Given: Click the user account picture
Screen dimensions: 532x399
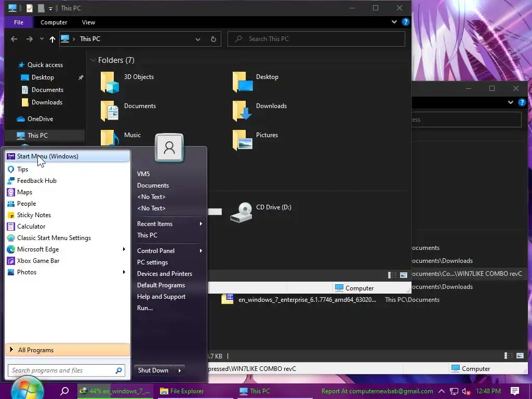Looking at the screenshot, I should pos(169,148).
